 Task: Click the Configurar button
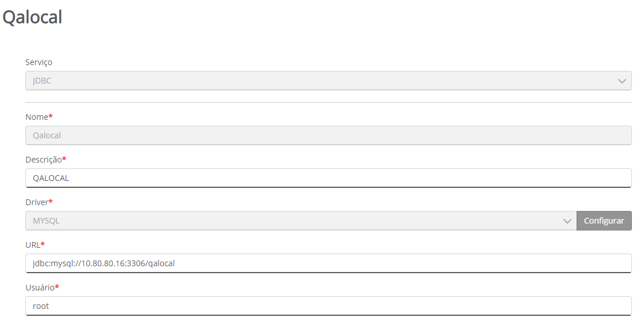pyautogui.click(x=604, y=221)
